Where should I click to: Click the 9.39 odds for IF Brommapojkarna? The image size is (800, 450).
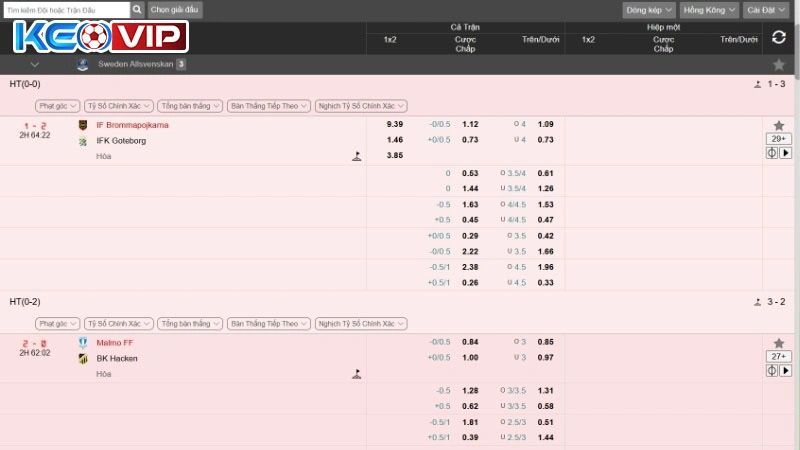coord(394,124)
